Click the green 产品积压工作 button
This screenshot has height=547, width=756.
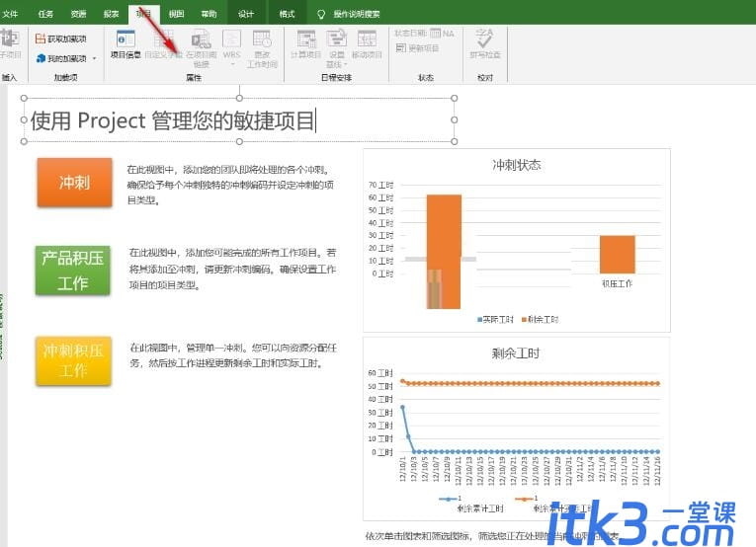pos(72,271)
